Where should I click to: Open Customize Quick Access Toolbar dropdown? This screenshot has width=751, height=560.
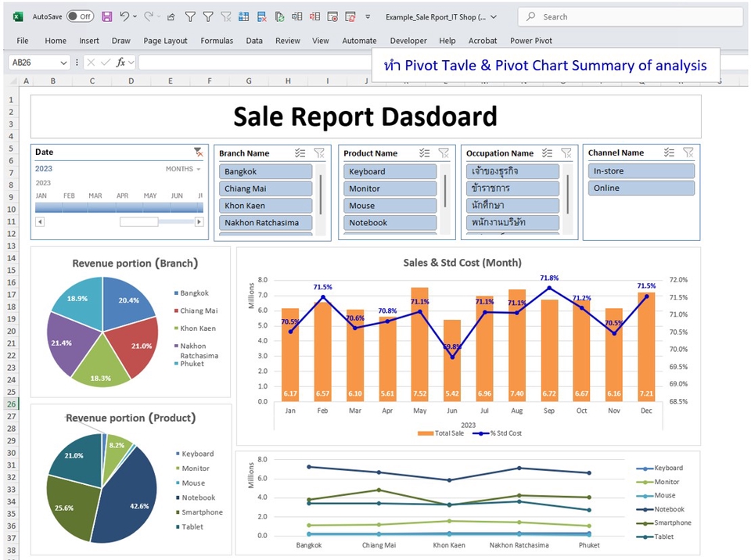pyautogui.click(x=368, y=16)
